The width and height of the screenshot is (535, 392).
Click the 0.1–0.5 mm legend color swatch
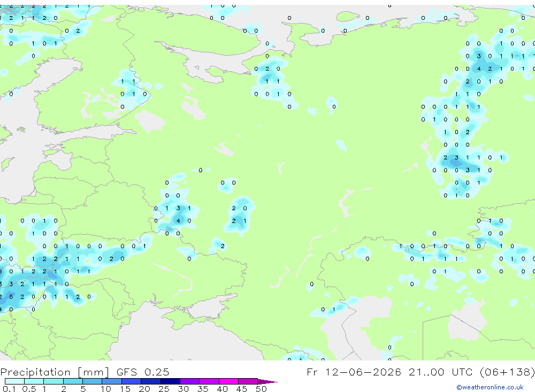14,381
